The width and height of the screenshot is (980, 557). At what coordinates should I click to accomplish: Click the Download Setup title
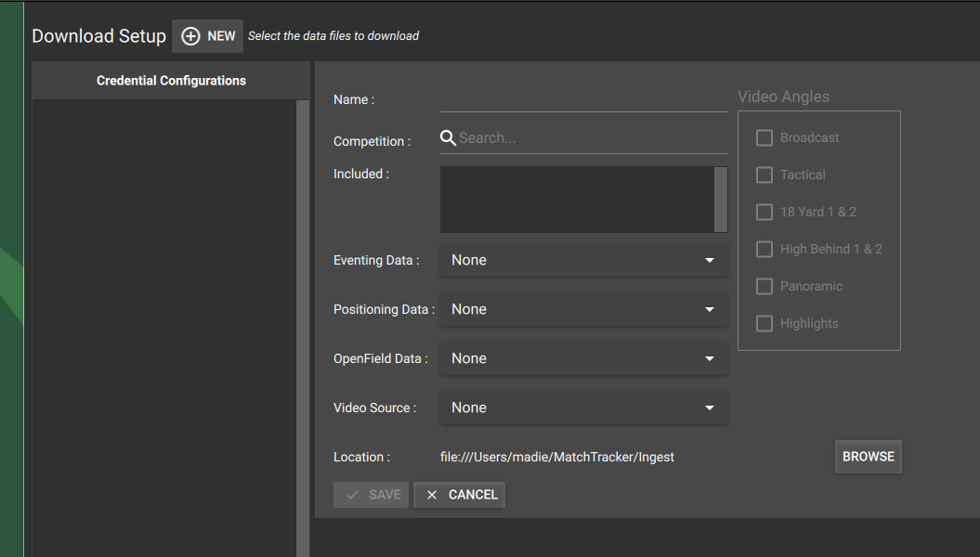pyautogui.click(x=98, y=36)
